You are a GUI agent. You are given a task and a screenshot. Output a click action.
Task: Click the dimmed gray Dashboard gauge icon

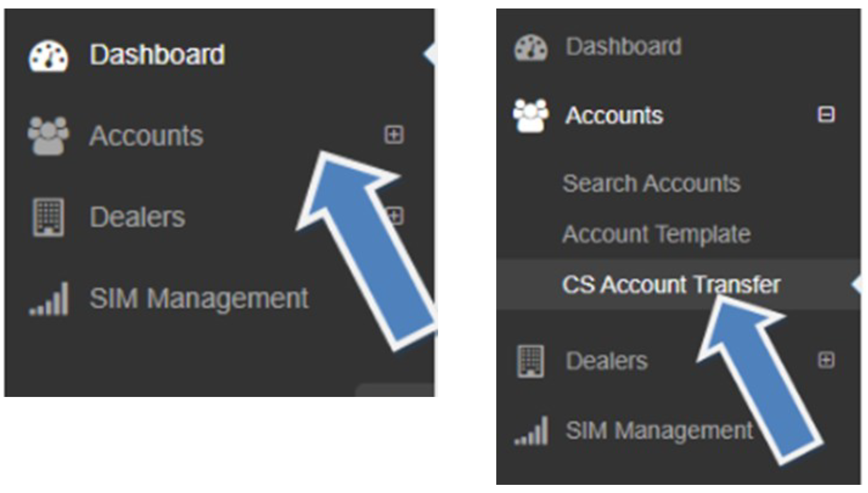[531, 48]
